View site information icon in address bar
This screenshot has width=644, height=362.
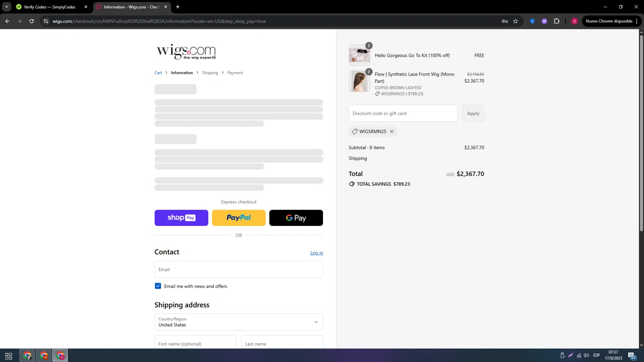tap(46, 21)
